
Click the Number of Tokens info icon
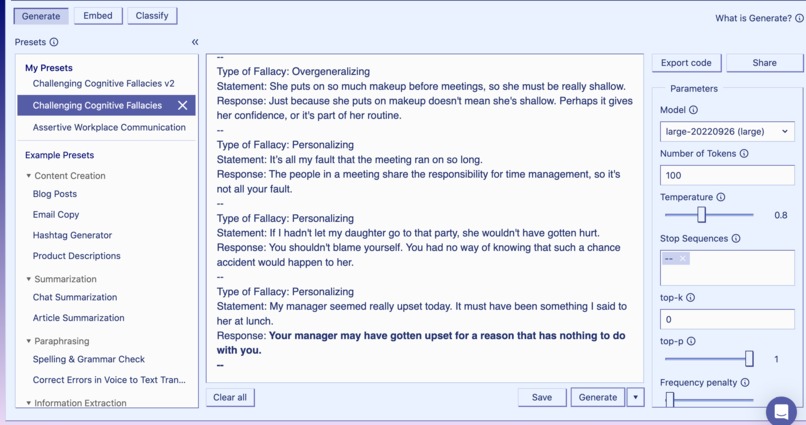point(744,154)
